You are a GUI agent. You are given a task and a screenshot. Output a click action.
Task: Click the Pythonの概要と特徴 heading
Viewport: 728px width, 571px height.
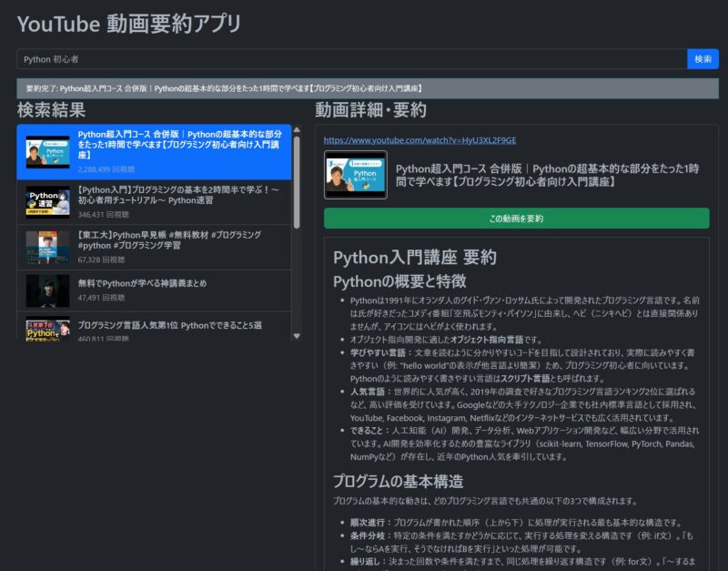click(x=399, y=281)
